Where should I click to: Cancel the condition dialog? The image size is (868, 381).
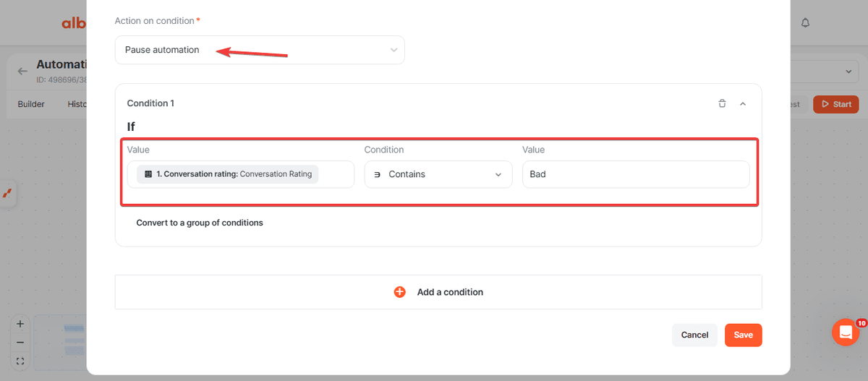pyautogui.click(x=694, y=335)
